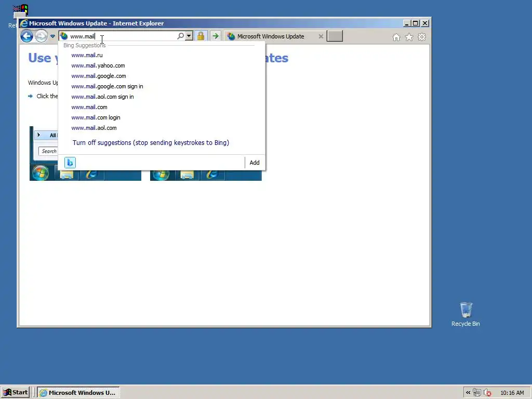Image resolution: width=532 pixels, height=399 pixels.
Task: Open the Start menu
Action: [x=15, y=393]
